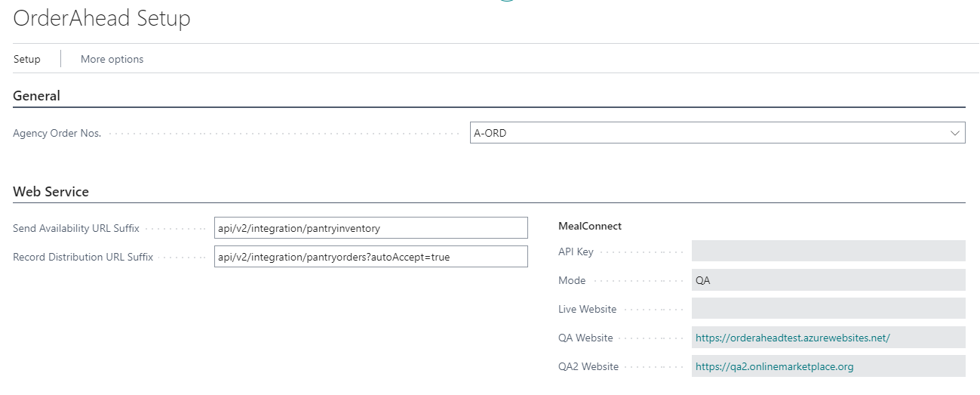Collapse the General section header
Screen dimensions: 980x395
37,96
